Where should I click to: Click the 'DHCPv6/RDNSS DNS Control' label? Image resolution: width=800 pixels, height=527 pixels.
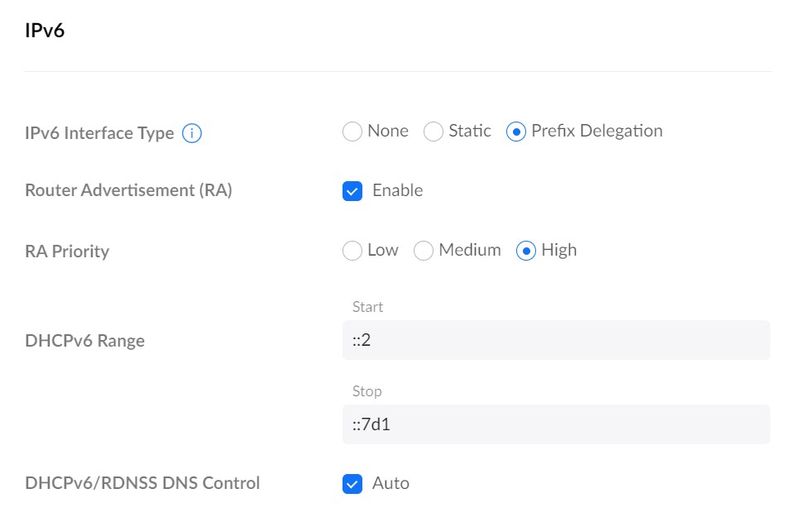tap(142, 483)
